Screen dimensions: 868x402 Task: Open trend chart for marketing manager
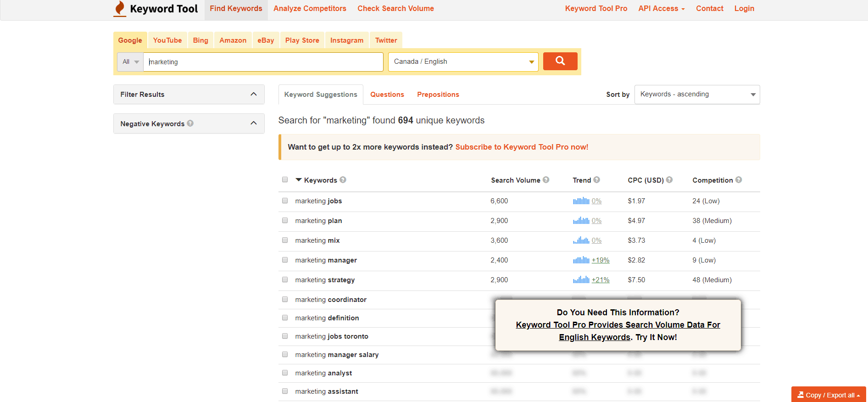[x=581, y=260]
